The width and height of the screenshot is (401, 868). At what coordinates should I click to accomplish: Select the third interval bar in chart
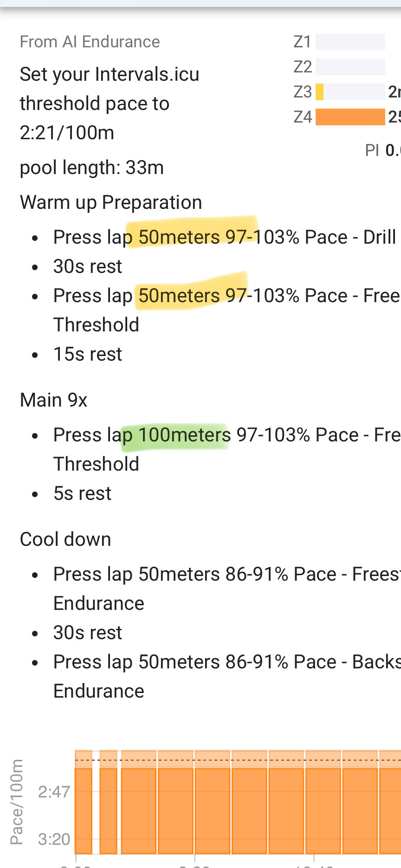coord(139,802)
